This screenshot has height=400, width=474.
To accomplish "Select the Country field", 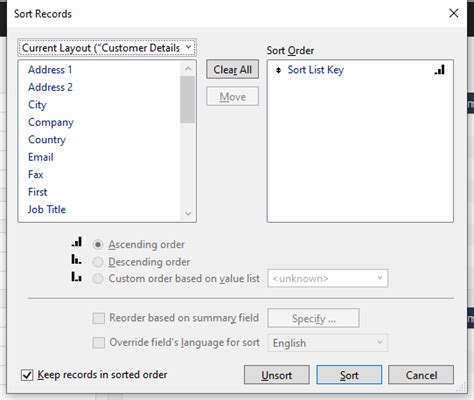I will pos(47,140).
